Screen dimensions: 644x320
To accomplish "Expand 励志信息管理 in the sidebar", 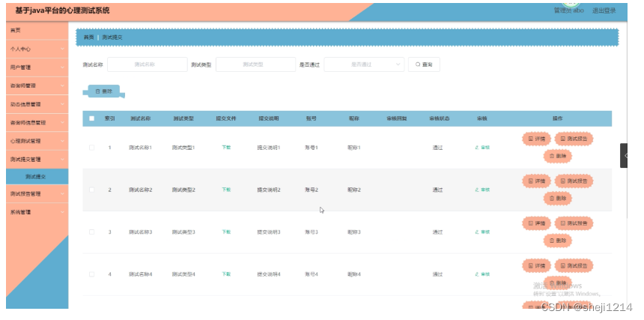I will (37, 104).
